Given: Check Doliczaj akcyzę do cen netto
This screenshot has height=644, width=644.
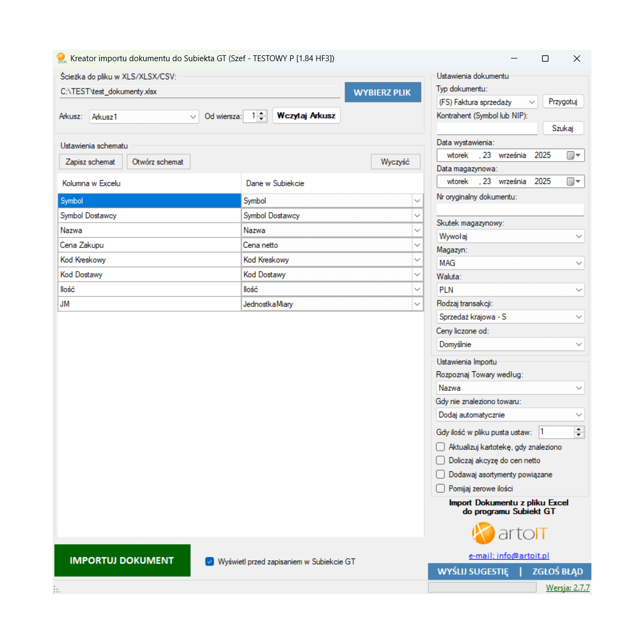Looking at the screenshot, I should (441, 460).
